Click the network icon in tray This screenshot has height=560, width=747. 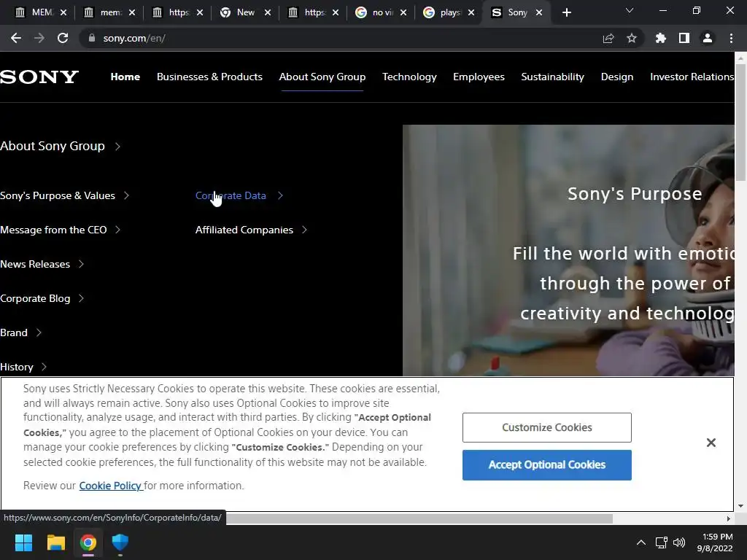tap(661, 542)
